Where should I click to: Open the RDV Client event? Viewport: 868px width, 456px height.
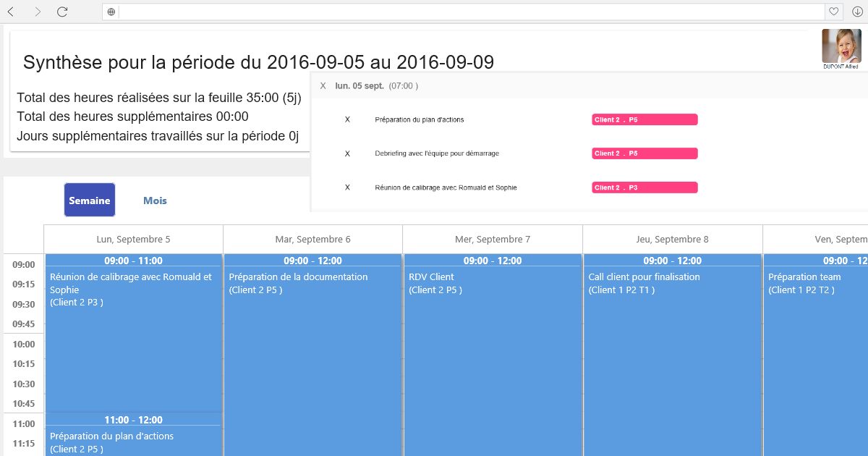point(493,355)
